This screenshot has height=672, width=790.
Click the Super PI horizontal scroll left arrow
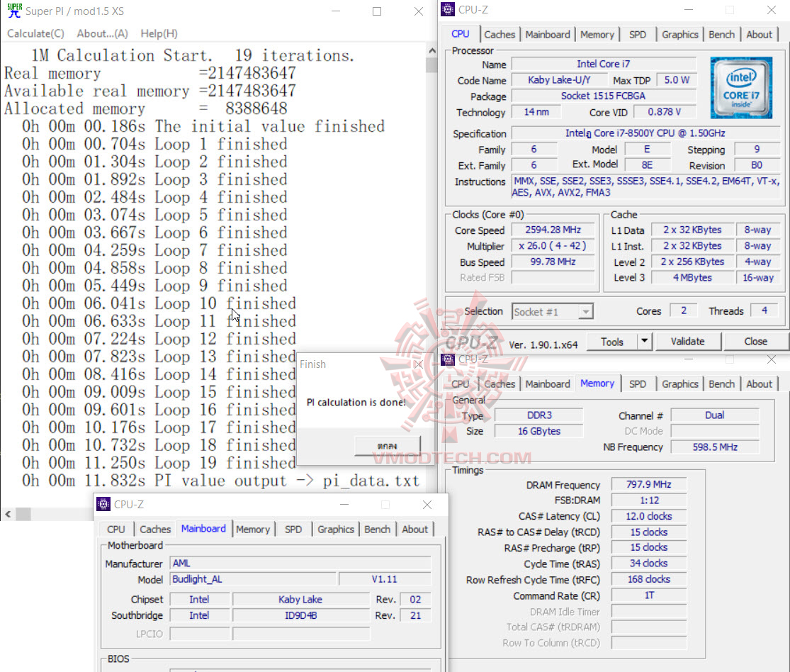(x=8, y=514)
